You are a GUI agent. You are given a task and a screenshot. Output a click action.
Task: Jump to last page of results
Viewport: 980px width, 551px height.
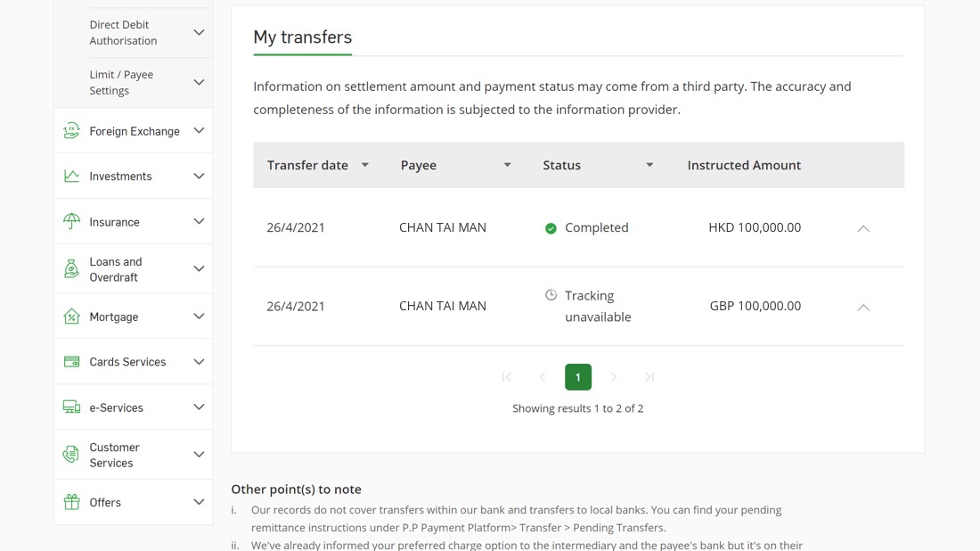tap(649, 377)
